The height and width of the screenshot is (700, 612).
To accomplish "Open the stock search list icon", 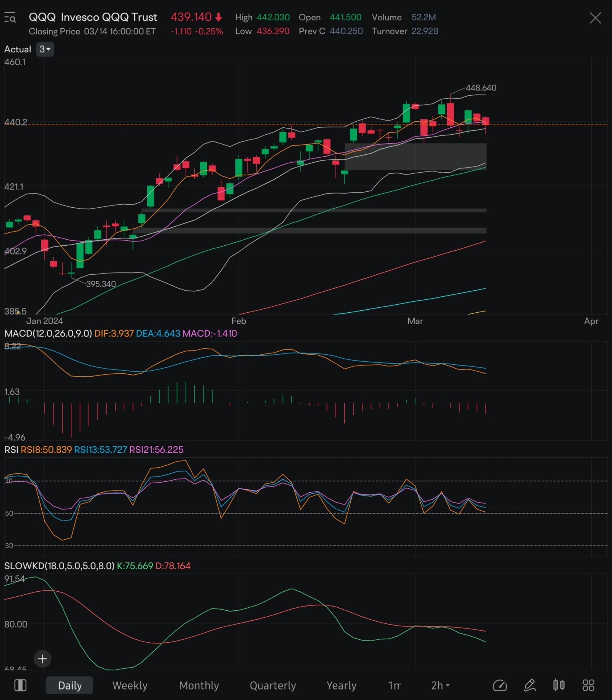I will 10,18.
